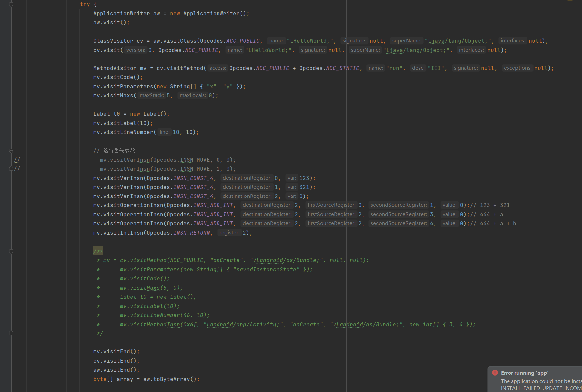Click the "Landroid/app/Activity;" string
The width and height of the screenshot is (582, 392).
(243, 324)
